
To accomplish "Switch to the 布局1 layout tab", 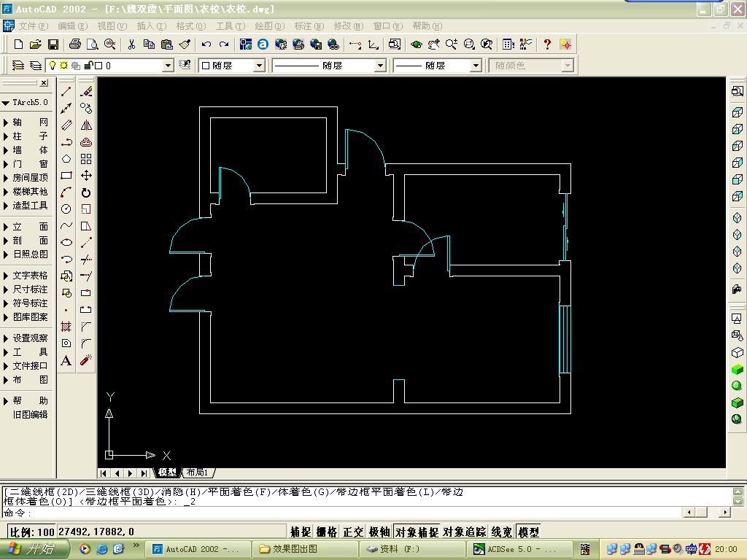I will (197, 472).
